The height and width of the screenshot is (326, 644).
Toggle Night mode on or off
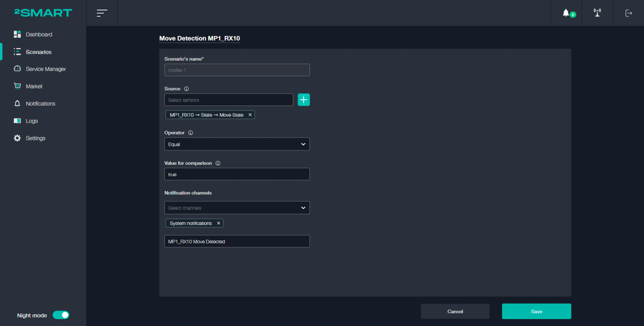tap(61, 315)
